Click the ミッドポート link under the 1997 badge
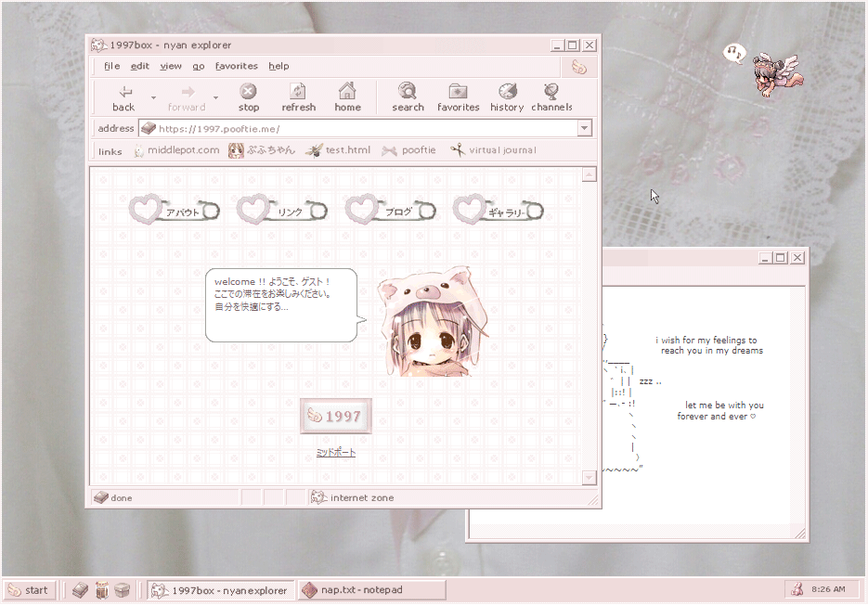 click(x=335, y=453)
